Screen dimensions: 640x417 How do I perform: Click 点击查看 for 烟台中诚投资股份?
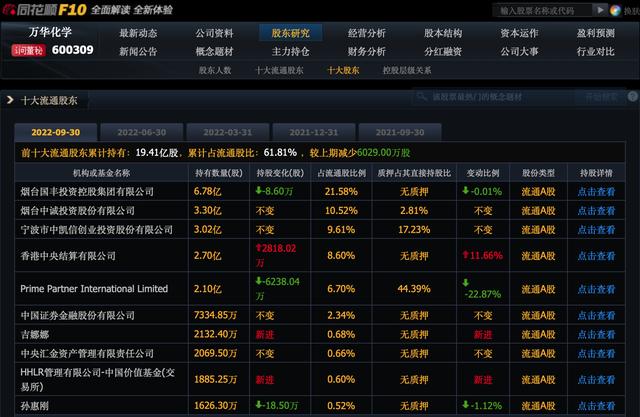(x=596, y=211)
